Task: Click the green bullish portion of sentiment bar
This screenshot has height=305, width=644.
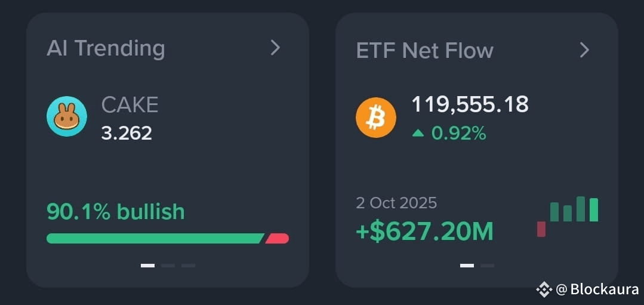Action: pyautogui.click(x=155, y=239)
